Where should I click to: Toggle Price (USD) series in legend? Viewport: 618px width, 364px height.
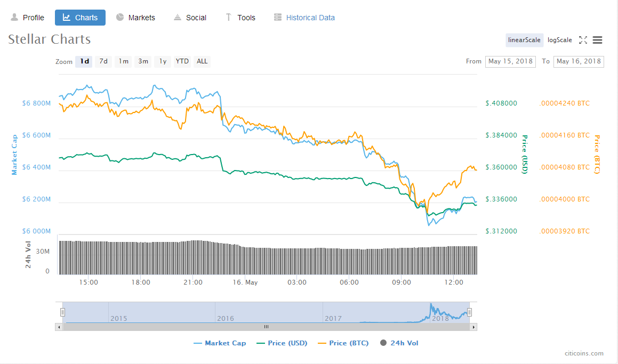[282, 343]
